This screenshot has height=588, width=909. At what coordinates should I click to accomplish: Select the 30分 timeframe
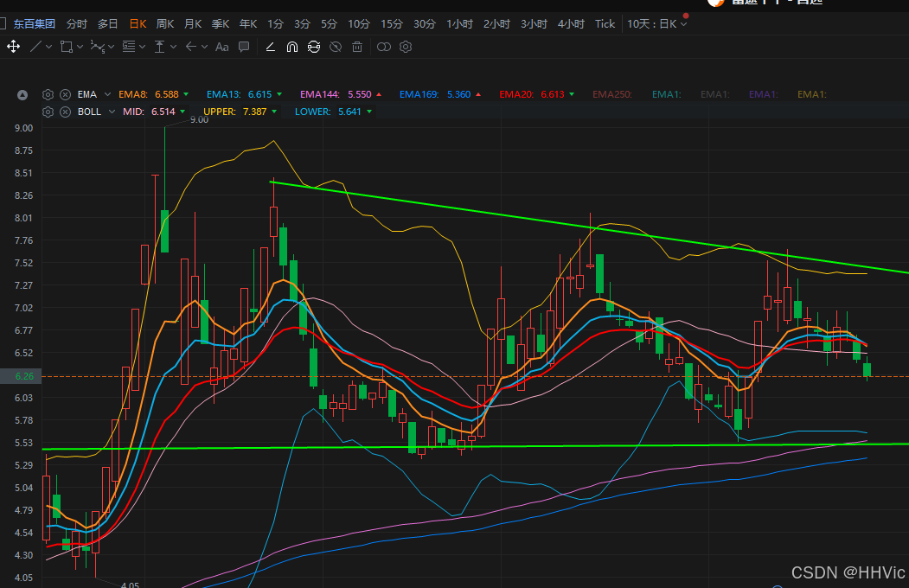point(425,23)
